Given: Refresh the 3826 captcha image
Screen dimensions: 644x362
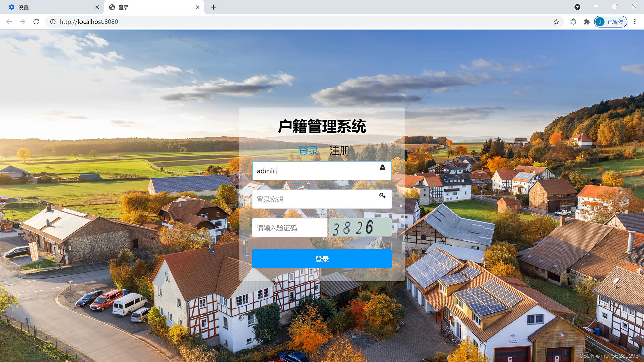Looking at the screenshot, I should 360,228.
